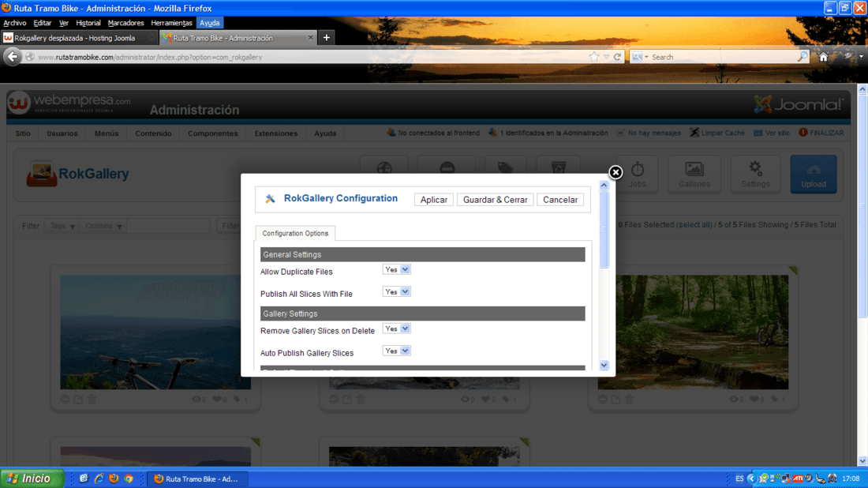Click the Ver sitio link

coord(773,133)
